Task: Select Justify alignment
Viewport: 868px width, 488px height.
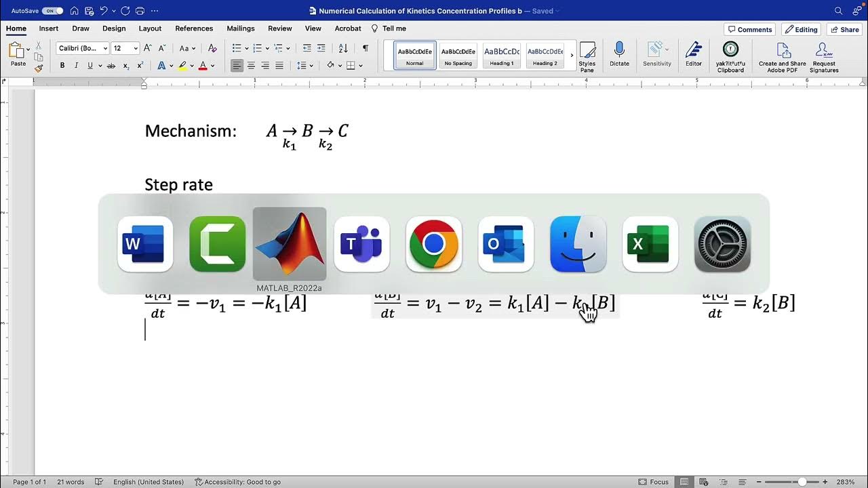Action: point(279,66)
